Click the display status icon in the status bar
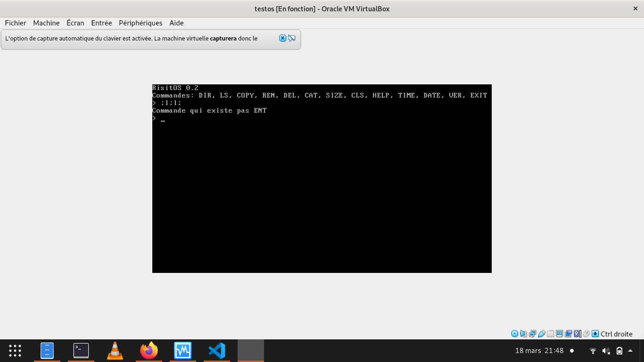 coord(559,334)
